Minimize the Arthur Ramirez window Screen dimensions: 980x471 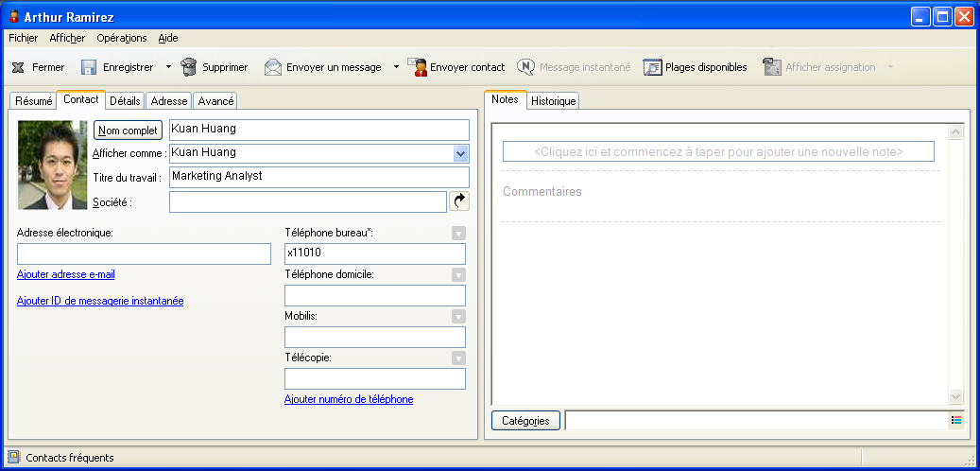click(920, 16)
